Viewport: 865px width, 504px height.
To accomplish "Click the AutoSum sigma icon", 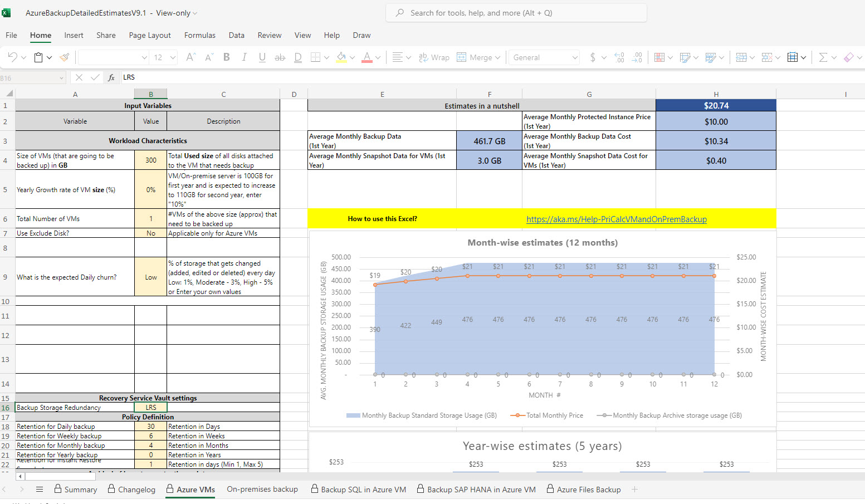I will 823,57.
